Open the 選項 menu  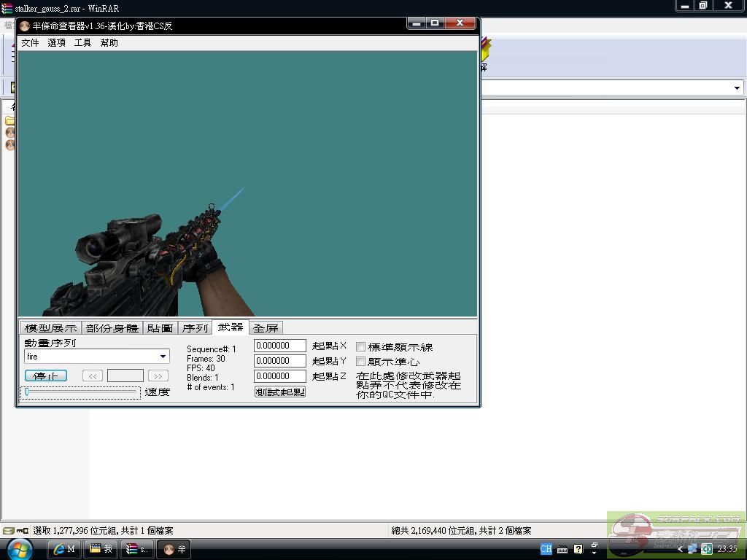tap(56, 43)
